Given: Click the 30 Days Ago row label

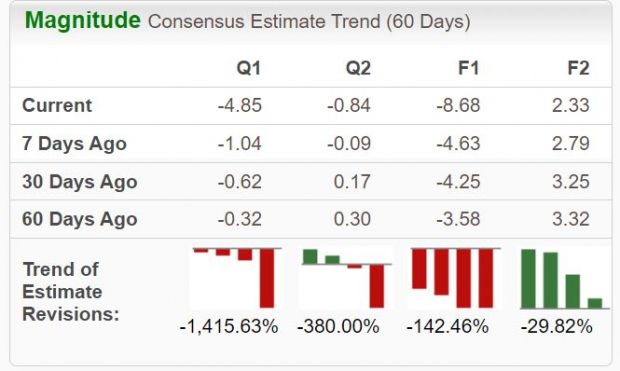Looking at the screenshot, I should coord(80,182).
